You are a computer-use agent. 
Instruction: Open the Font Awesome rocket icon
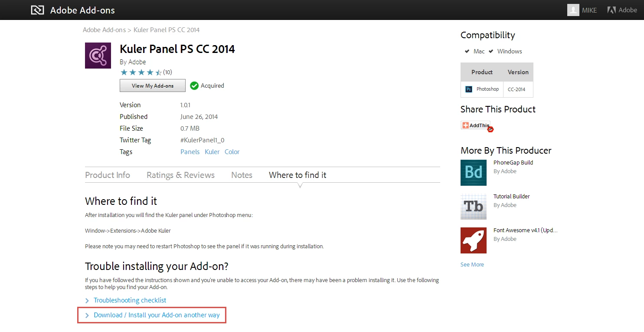tap(474, 240)
